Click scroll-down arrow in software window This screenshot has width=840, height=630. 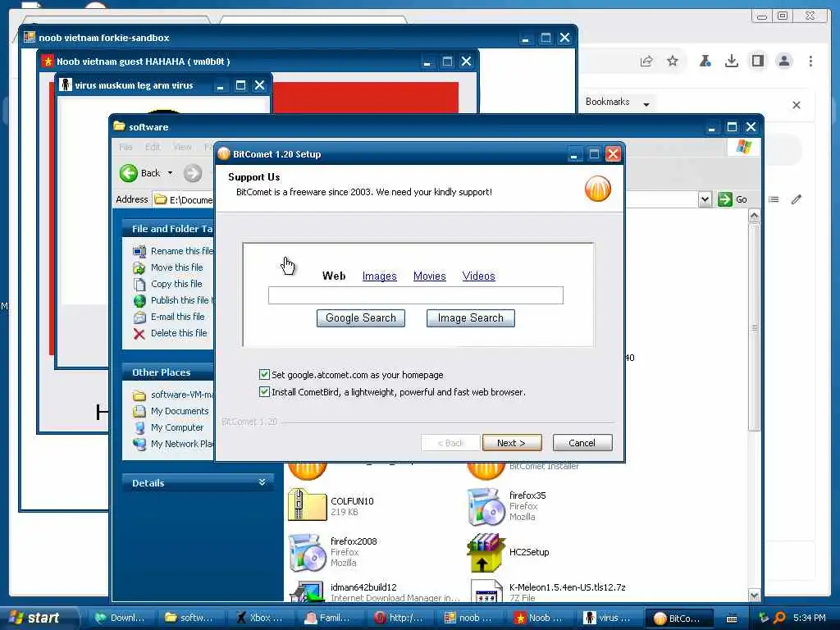pyautogui.click(x=755, y=596)
